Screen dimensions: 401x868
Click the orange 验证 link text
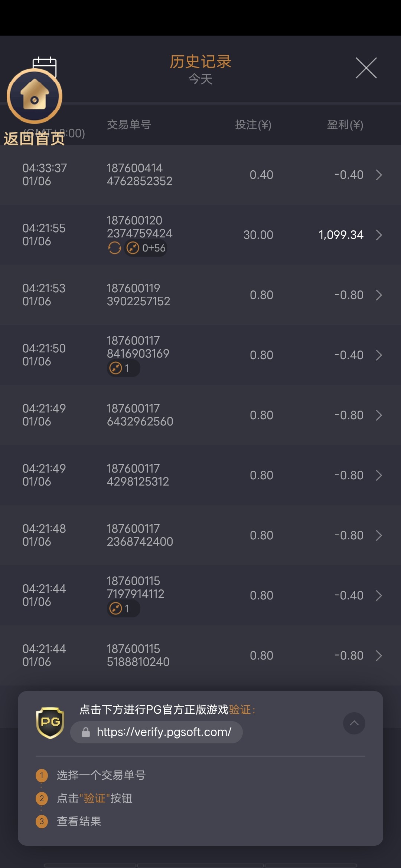240,710
